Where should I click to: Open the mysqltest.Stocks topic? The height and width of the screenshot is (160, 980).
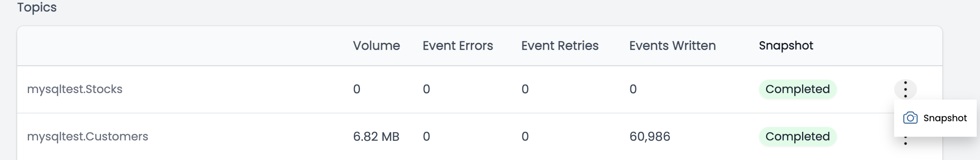point(74,89)
